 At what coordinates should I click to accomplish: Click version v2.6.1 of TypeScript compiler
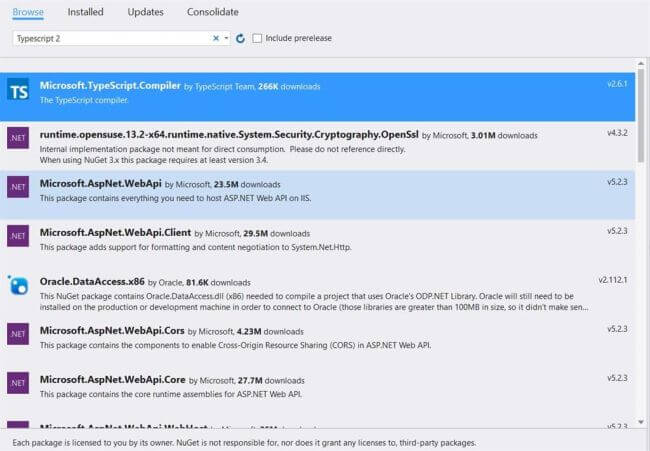point(617,84)
